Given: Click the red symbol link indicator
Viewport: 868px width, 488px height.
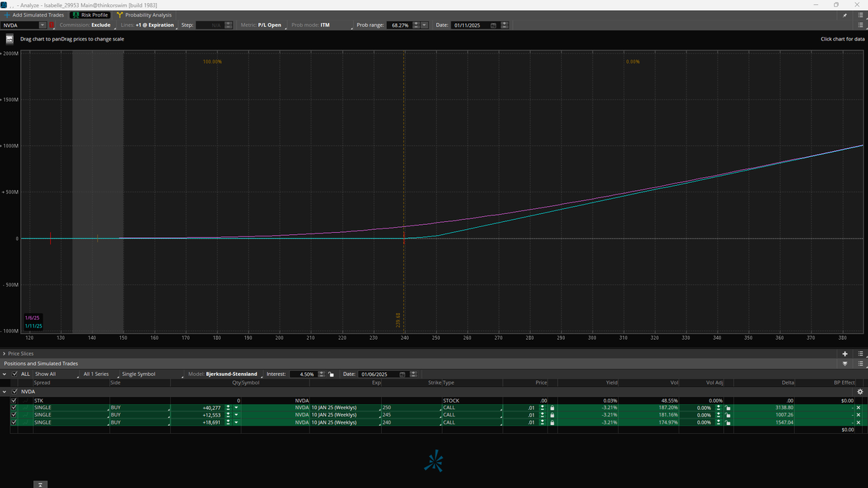Looking at the screenshot, I should (51, 25).
